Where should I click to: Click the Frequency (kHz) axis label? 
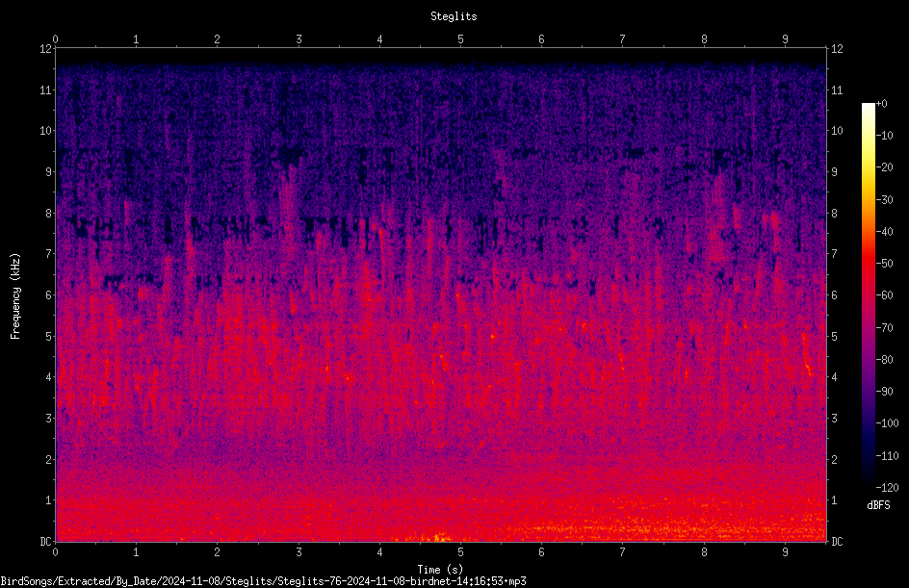tap(15, 296)
